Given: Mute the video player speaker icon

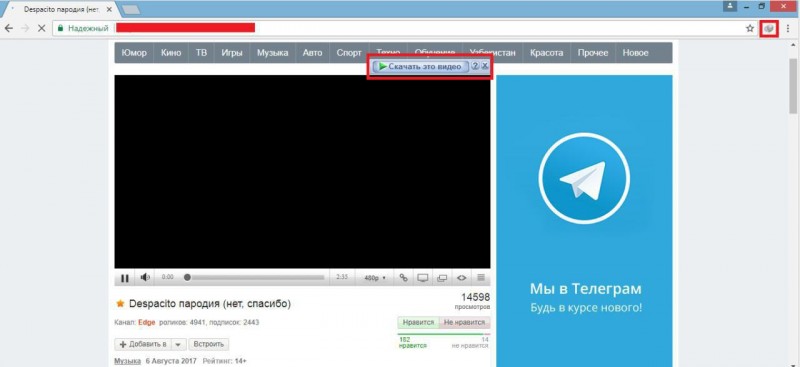Looking at the screenshot, I should [x=145, y=278].
